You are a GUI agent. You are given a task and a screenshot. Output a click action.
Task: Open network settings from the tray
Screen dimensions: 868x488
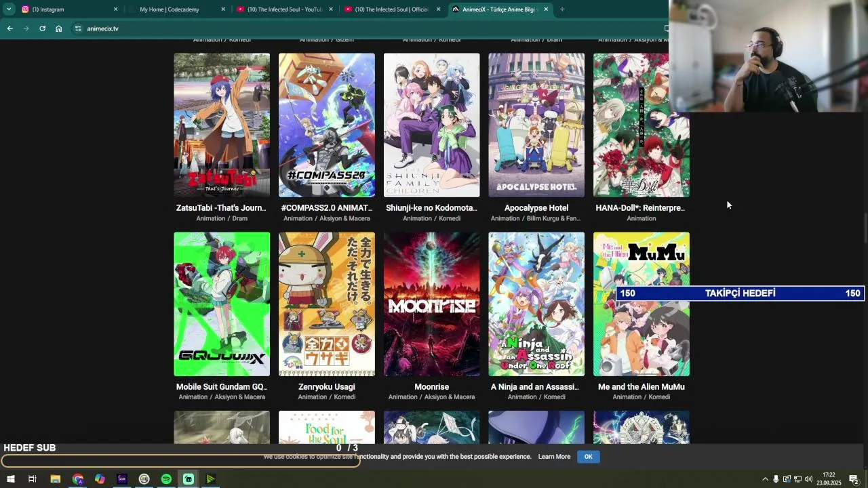[797, 479]
